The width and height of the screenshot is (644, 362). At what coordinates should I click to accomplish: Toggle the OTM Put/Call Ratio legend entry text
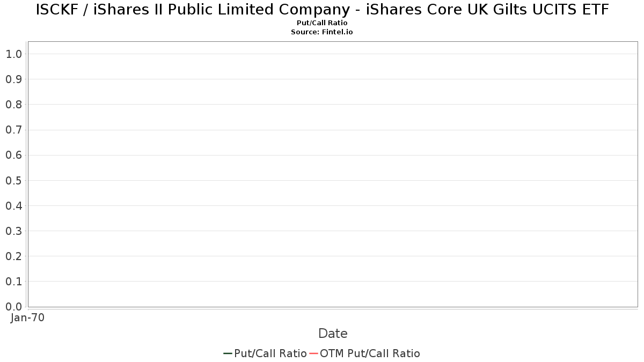pyautogui.click(x=370, y=353)
